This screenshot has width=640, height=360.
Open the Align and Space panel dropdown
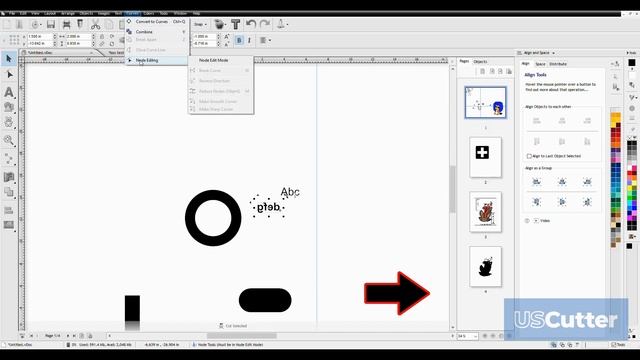pyautogui.click(x=553, y=53)
